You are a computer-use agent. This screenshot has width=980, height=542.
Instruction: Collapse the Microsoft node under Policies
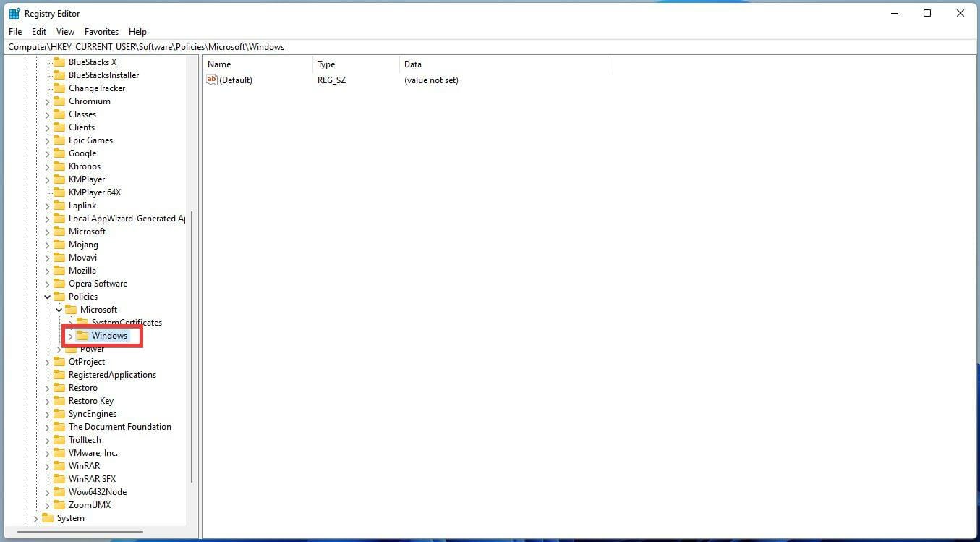(59, 309)
